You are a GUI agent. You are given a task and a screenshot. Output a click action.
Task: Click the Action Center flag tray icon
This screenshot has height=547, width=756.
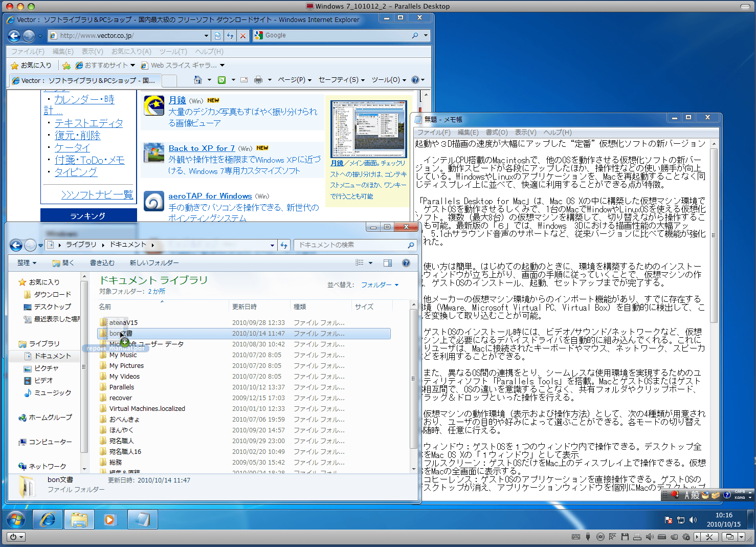point(669,520)
